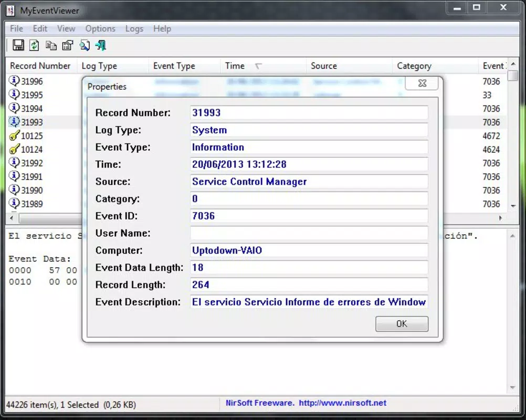Open the Logs menu

point(134,28)
